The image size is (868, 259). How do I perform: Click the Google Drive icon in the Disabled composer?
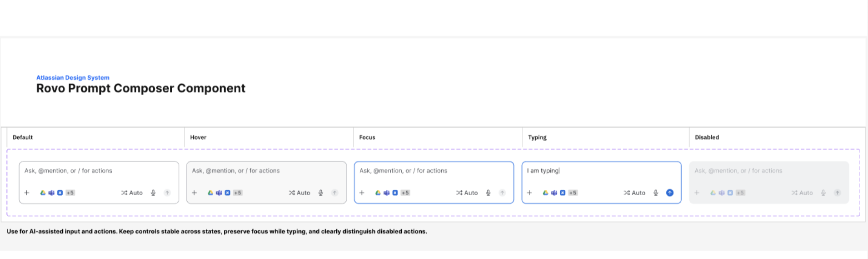pyautogui.click(x=713, y=193)
